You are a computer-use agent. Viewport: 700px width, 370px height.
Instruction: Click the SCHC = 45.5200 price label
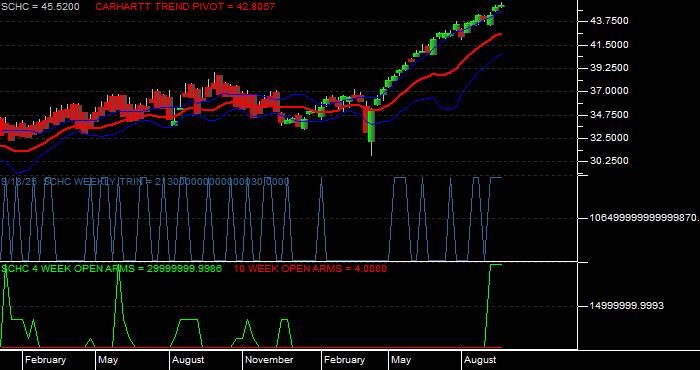(41, 7)
